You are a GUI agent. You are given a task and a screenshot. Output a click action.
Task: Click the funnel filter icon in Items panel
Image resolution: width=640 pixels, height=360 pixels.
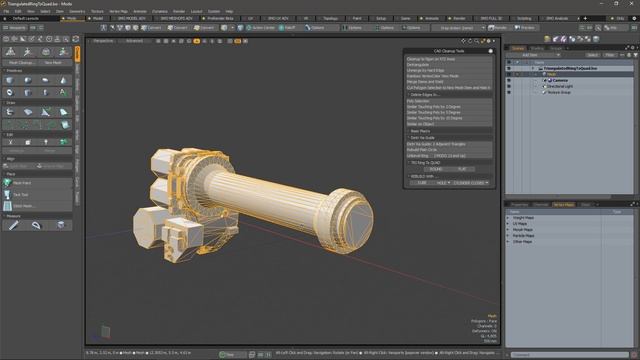coord(636,55)
